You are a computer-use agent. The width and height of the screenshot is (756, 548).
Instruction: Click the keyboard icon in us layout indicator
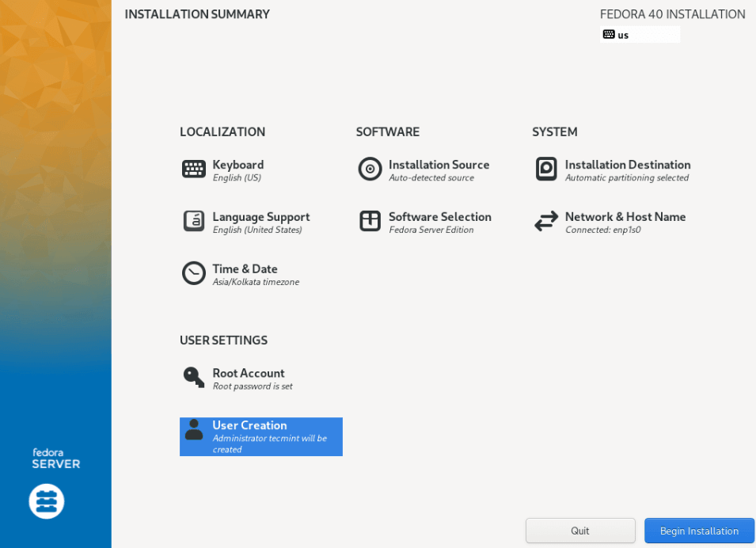(x=609, y=34)
